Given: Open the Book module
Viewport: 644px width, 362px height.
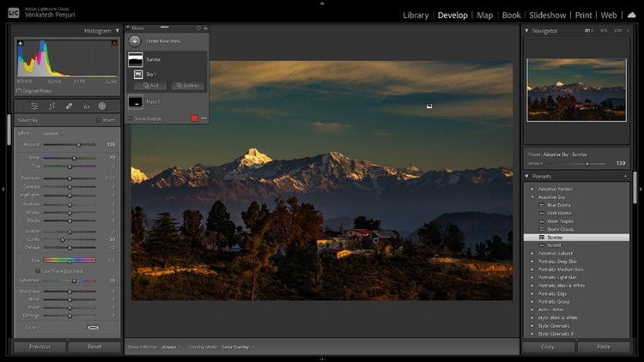Looking at the screenshot, I should pos(512,15).
